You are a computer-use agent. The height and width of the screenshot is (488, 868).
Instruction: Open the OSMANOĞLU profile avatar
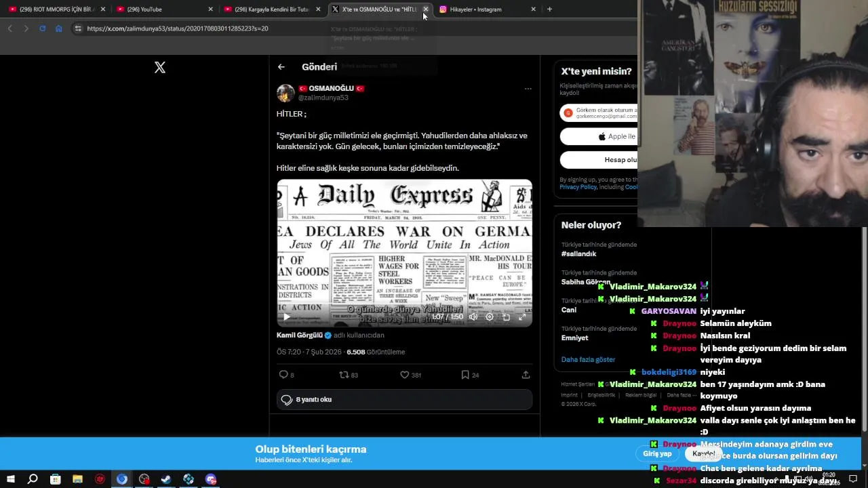tap(285, 94)
